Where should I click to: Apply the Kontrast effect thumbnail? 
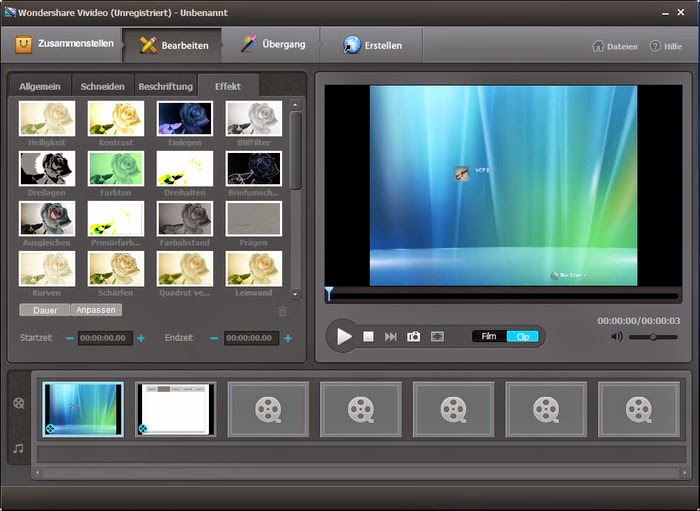pyautogui.click(x=116, y=118)
